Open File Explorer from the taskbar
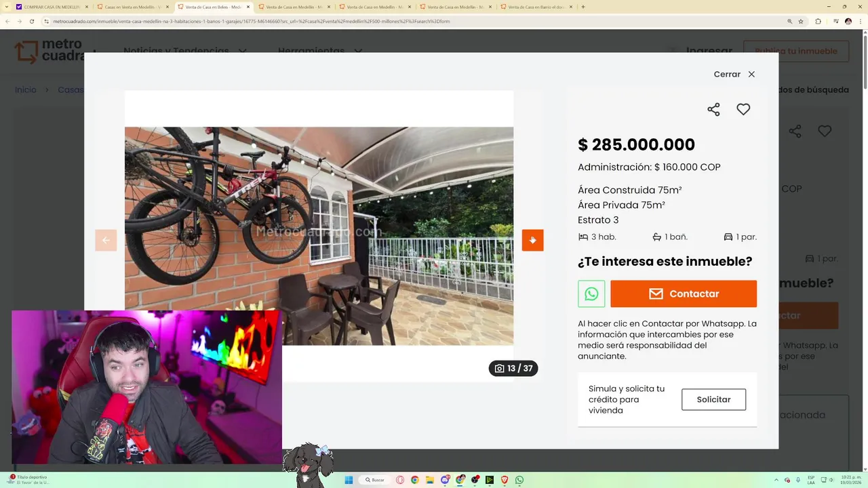The width and height of the screenshot is (868, 488). tap(430, 480)
